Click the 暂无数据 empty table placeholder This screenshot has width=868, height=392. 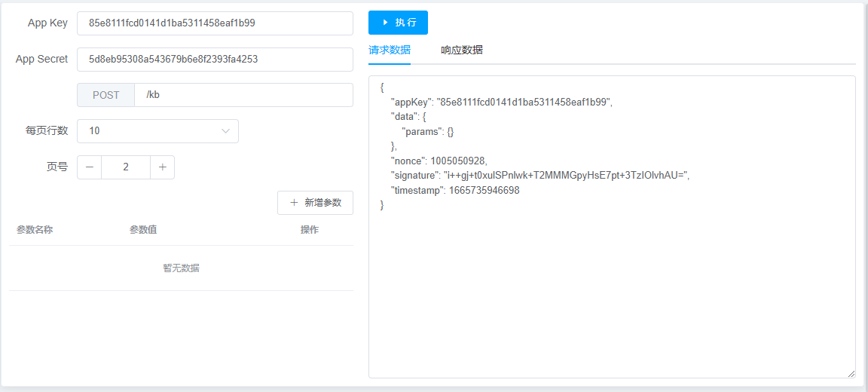[181, 268]
